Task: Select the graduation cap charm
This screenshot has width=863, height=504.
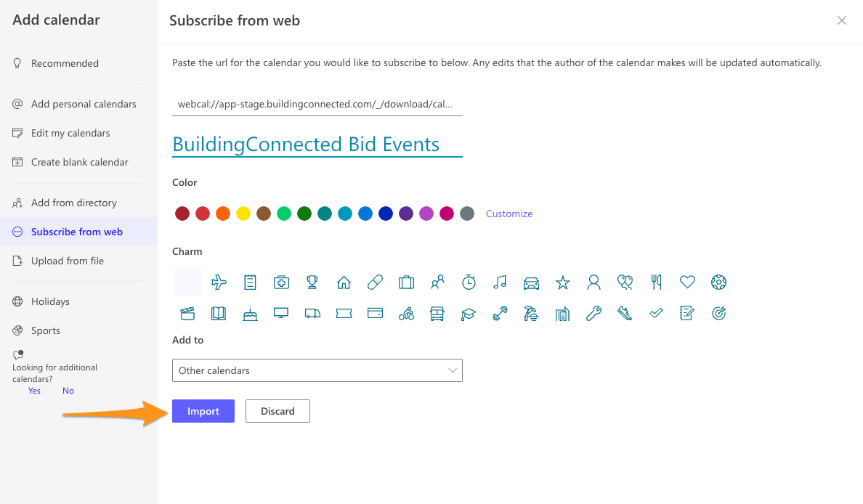Action: point(469,314)
